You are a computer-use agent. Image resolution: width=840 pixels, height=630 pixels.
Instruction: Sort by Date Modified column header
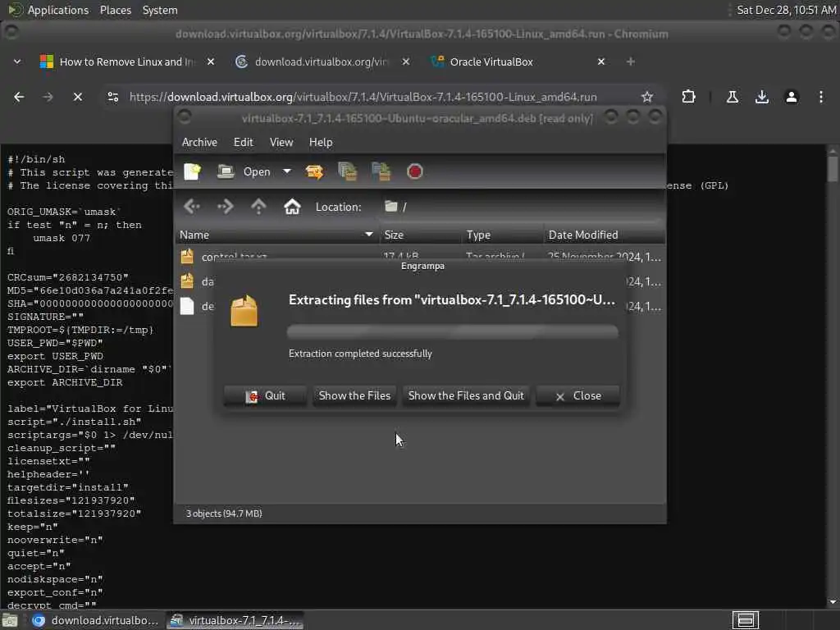pos(605,235)
